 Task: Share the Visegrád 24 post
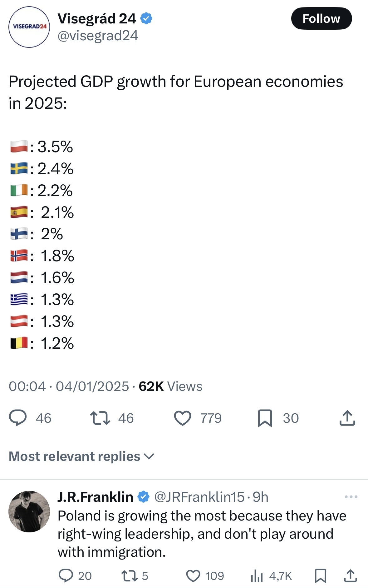point(347,418)
